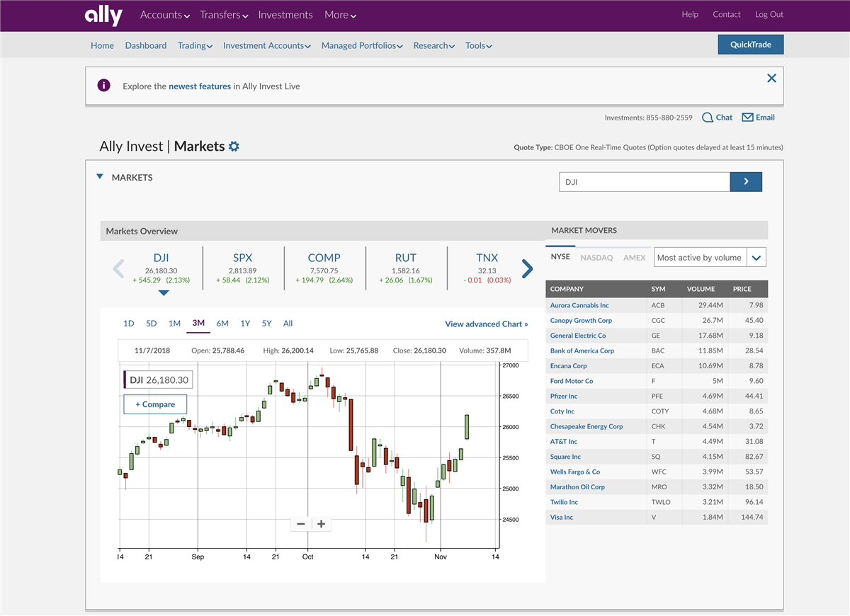
Task: Show previous market indexes arrow
Action: pos(118,268)
